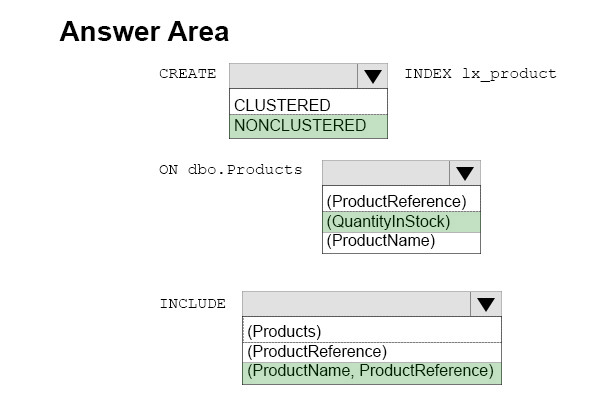
Task: Select the (Products) include option
Action: click(372, 332)
